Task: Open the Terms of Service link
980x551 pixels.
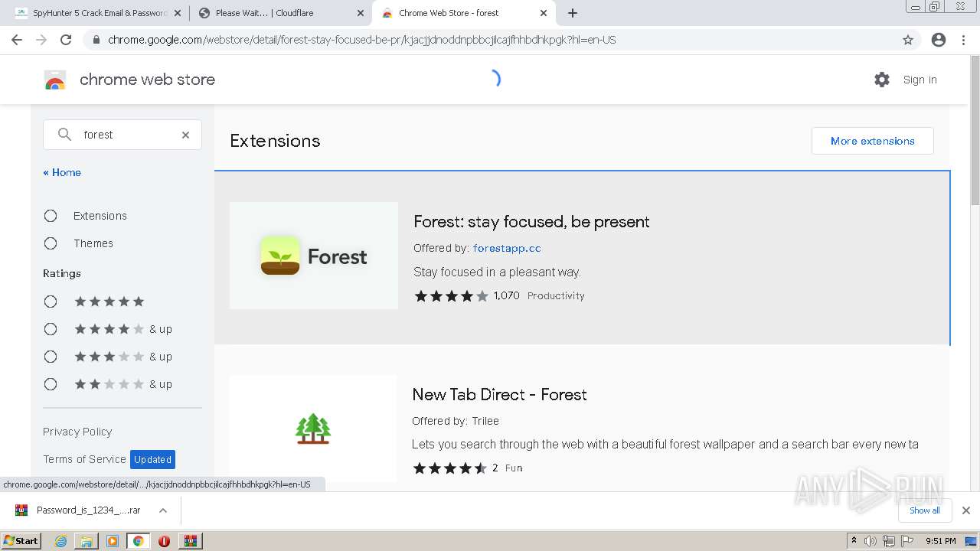Action: (x=84, y=459)
